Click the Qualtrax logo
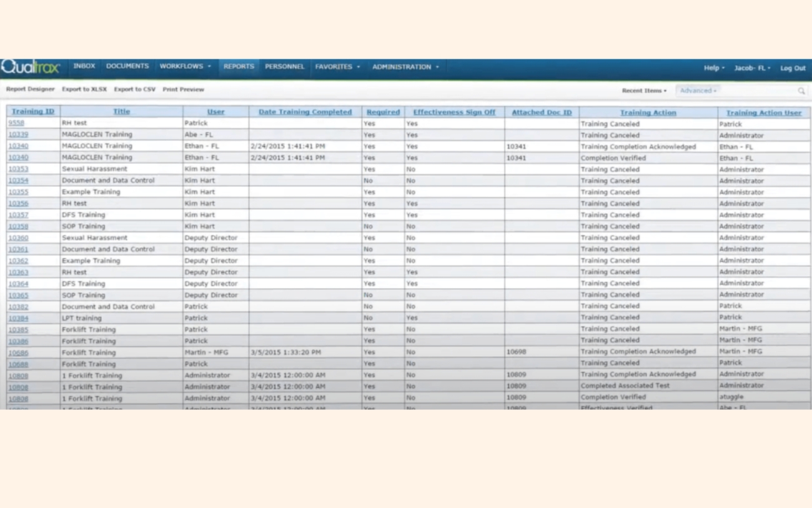The width and height of the screenshot is (812, 508). (31, 67)
